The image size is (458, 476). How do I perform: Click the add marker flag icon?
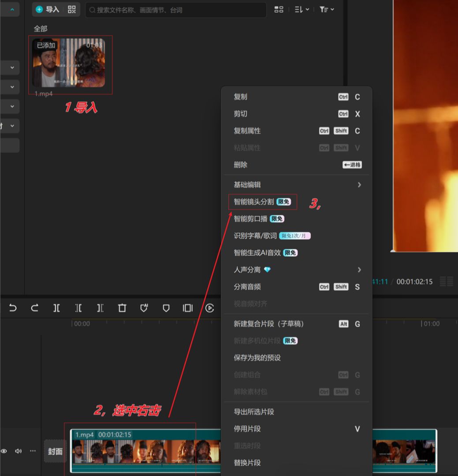tap(166, 308)
